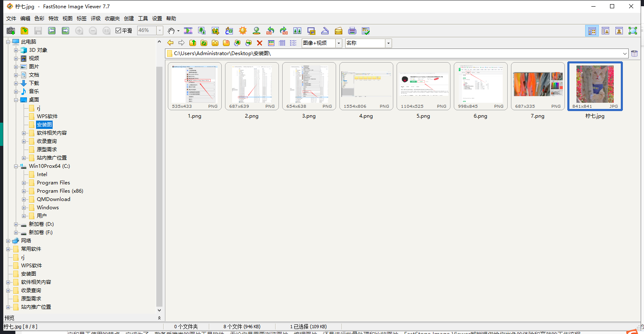Toggle the 平滑 smoothing checkbox
644x334 pixels.
117,30
